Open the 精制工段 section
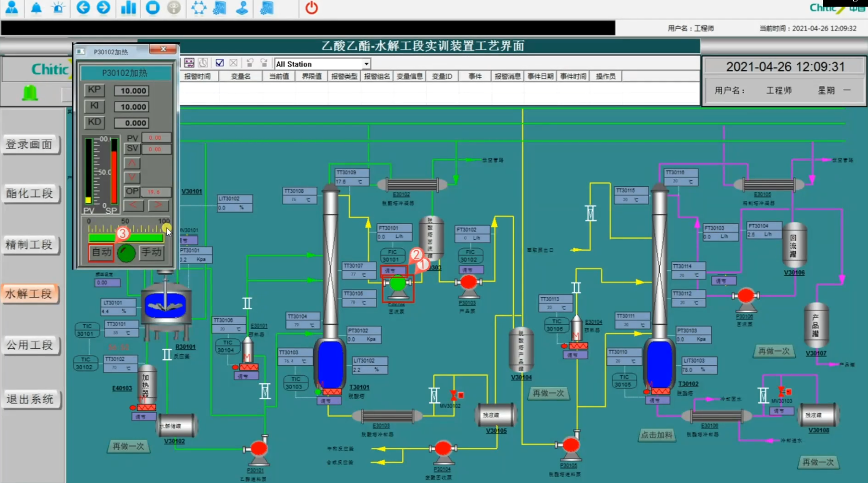The height and width of the screenshot is (483, 868). [x=30, y=245]
